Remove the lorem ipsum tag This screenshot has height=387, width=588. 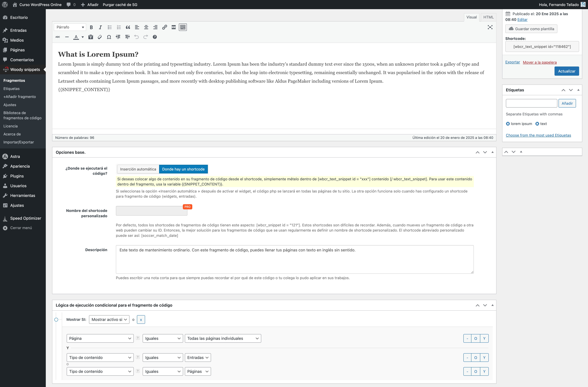click(x=508, y=124)
